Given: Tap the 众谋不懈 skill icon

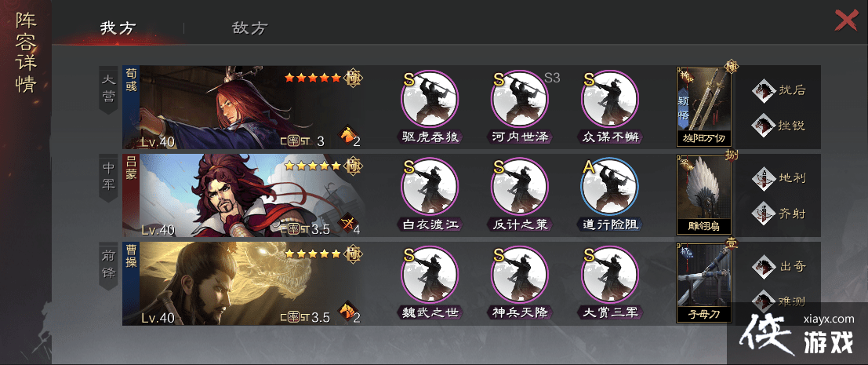Looking at the screenshot, I should point(609,99).
